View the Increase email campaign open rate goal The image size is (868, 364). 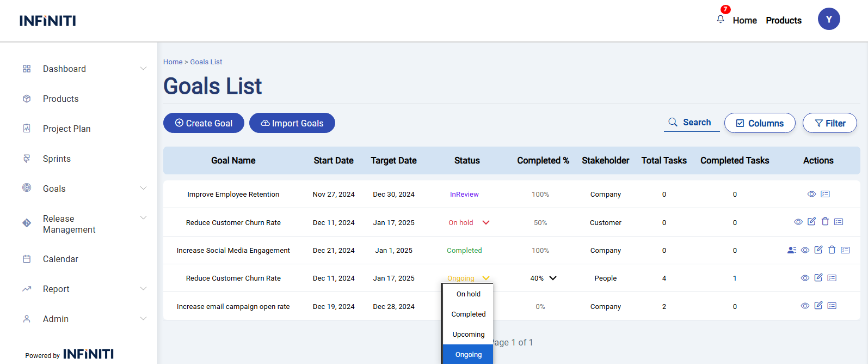point(805,306)
